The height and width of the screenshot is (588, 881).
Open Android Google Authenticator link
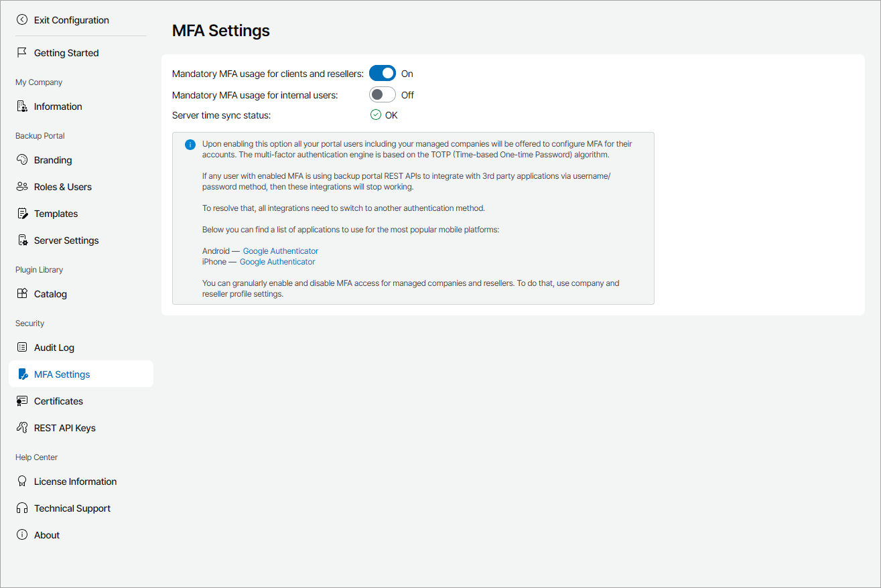280,251
